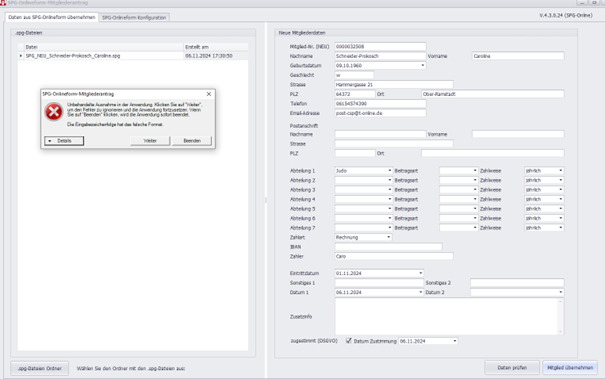Click the Erstellt am column header
The height and width of the screenshot is (379, 605).
click(x=216, y=47)
